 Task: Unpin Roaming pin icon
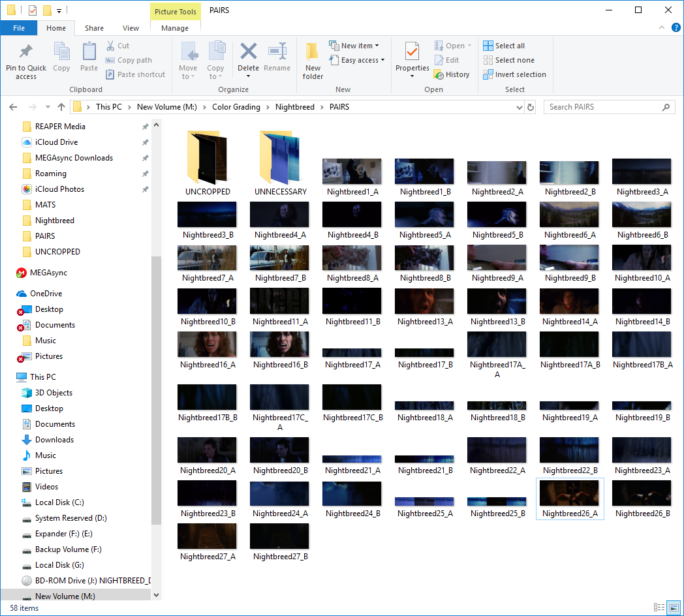point(146,174)
